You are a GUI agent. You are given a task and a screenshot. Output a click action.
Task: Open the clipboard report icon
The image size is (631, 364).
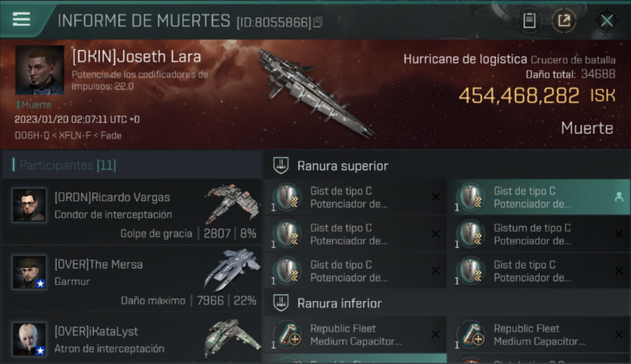click(529, 21)
